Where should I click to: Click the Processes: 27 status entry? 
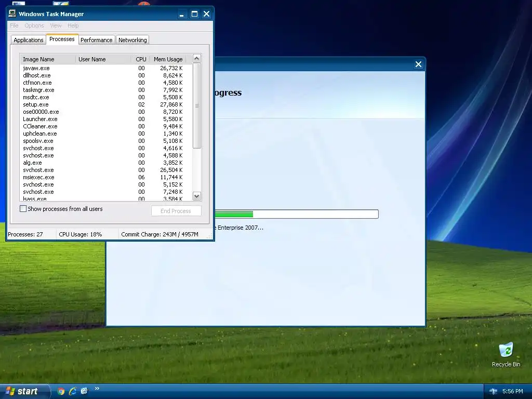[x=25, y=234]
